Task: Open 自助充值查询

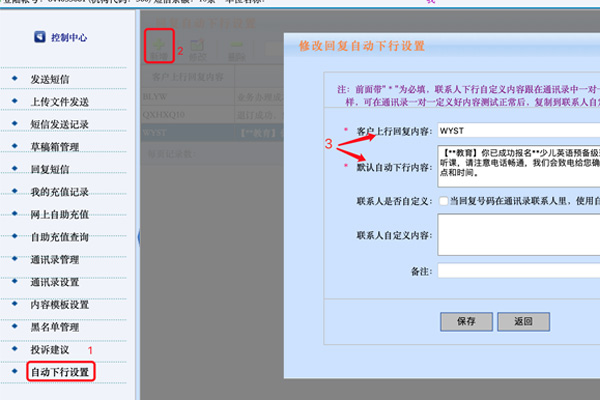Action: (x=60, y=237)
